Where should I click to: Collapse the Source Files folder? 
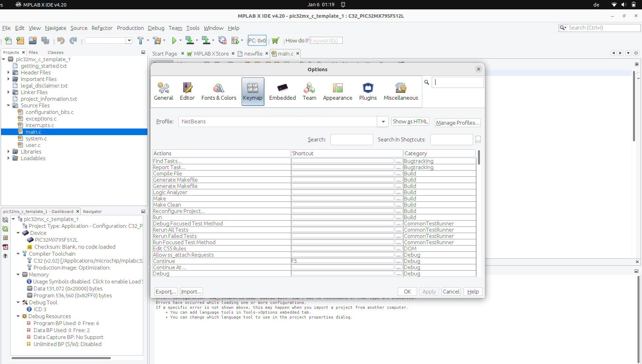pos(8,106)
